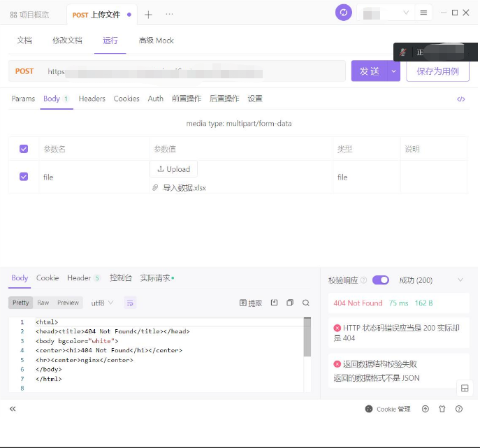Open the 前置操作 tab

click(187, 99)
